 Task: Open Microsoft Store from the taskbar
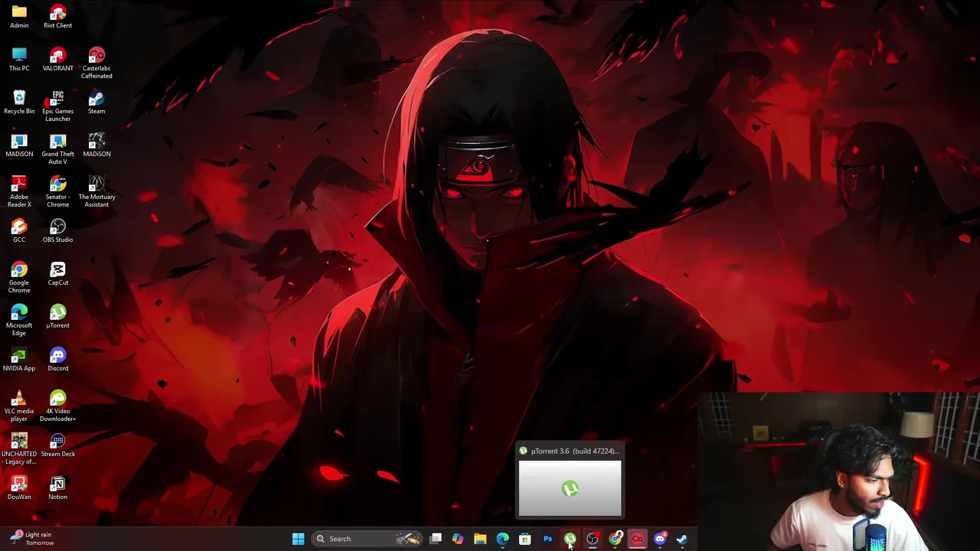[x=525, y=539]
